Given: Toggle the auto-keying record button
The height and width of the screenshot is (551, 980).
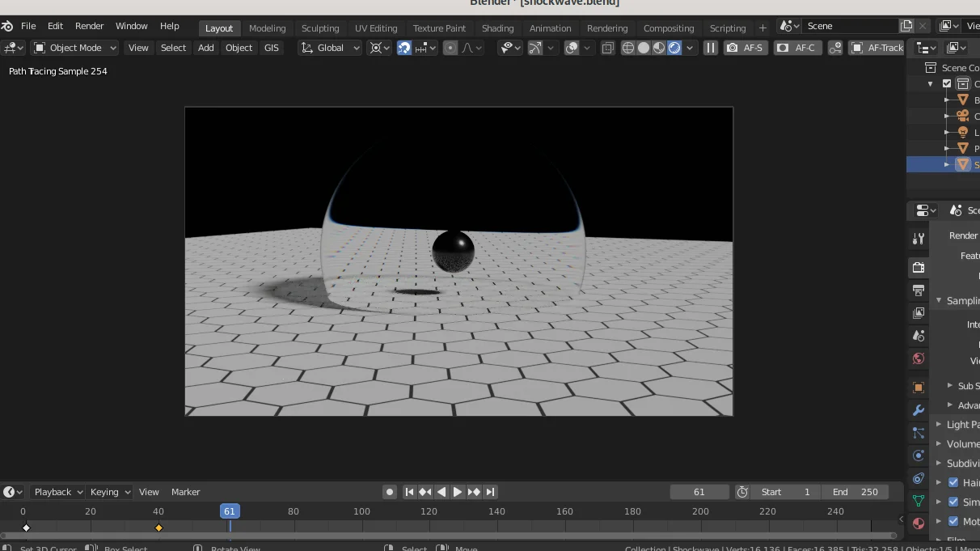Looking at the screenshot, I should pos(390,492).
